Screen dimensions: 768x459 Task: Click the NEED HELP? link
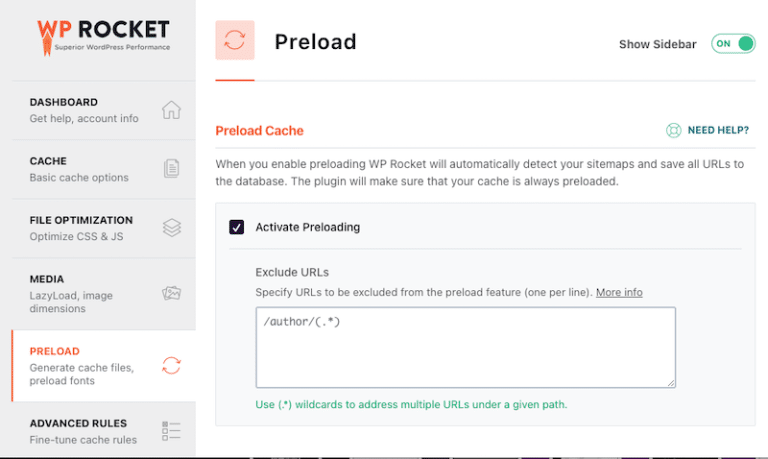pos(717,131)
